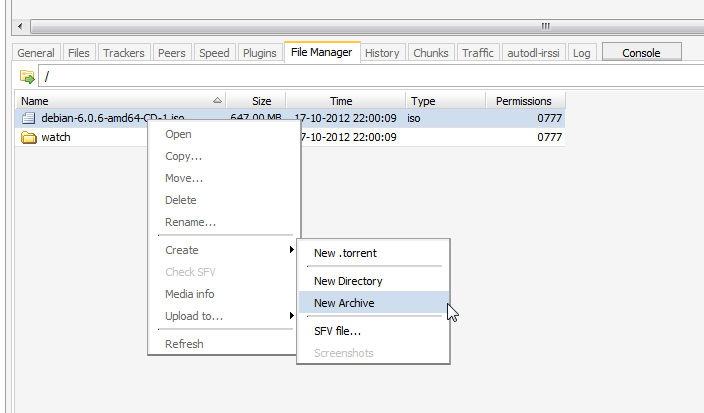Switch to the Chunks tab
This screenshot has height=413, width=704.
point(431,53)
